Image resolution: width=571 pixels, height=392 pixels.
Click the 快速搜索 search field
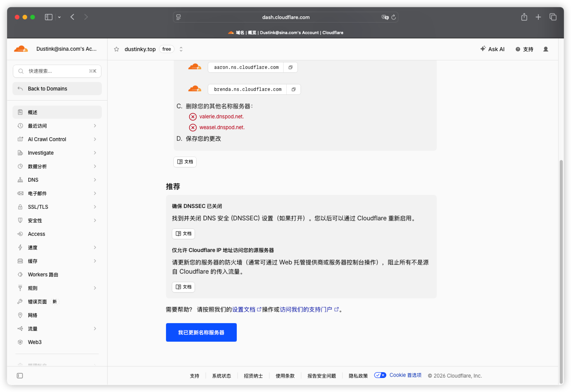pos(57,71)
